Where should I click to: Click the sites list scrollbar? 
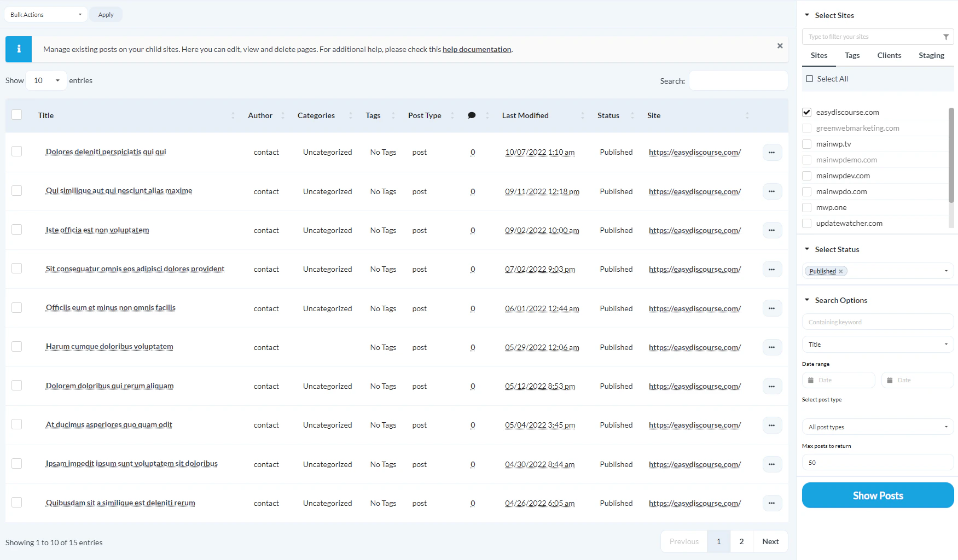(x=951, y=156)
